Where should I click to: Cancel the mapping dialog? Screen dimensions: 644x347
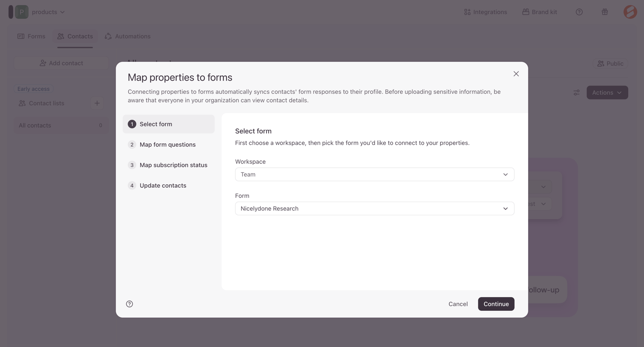pyautogui.click(x=458, y=304)
